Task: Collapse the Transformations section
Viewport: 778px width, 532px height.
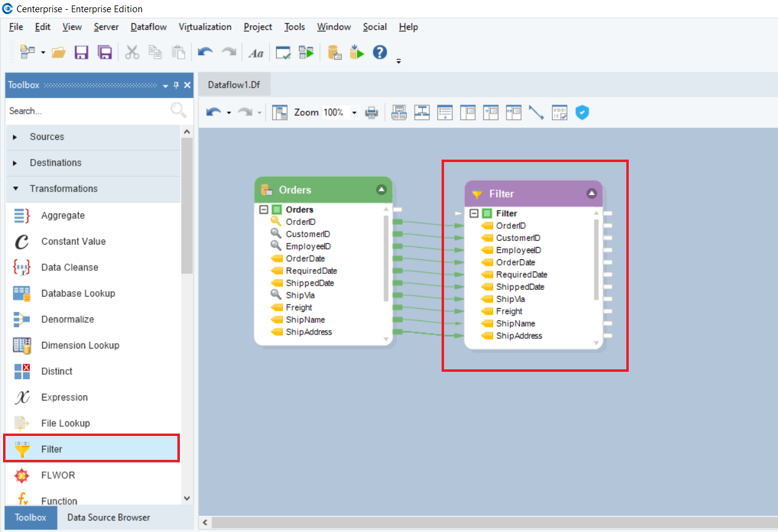Action: coord(15,189)
